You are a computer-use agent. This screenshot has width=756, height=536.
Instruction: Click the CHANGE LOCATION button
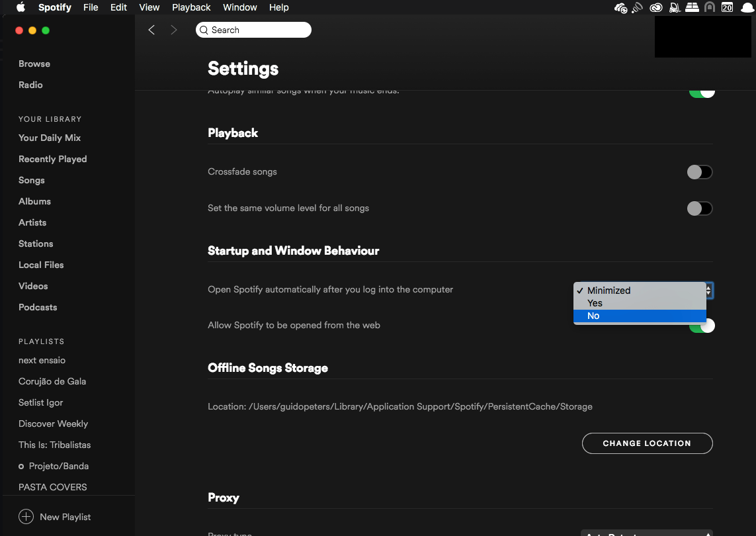(647, 443)
